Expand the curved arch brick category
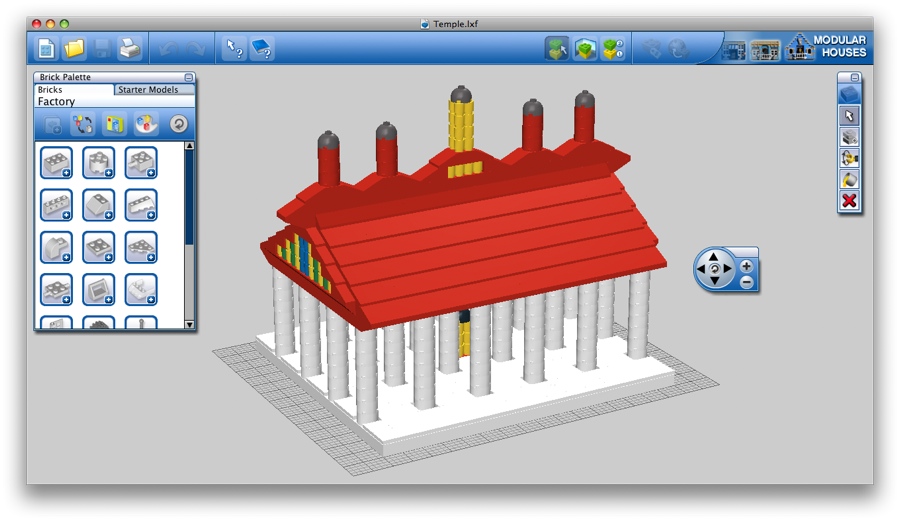The image size is (900, 521). coord(56,247)
